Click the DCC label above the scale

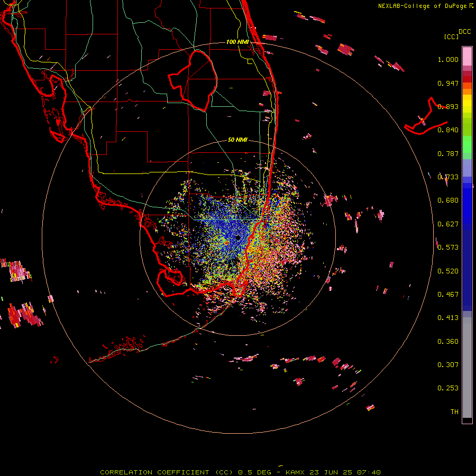click(x=464, y=32)
